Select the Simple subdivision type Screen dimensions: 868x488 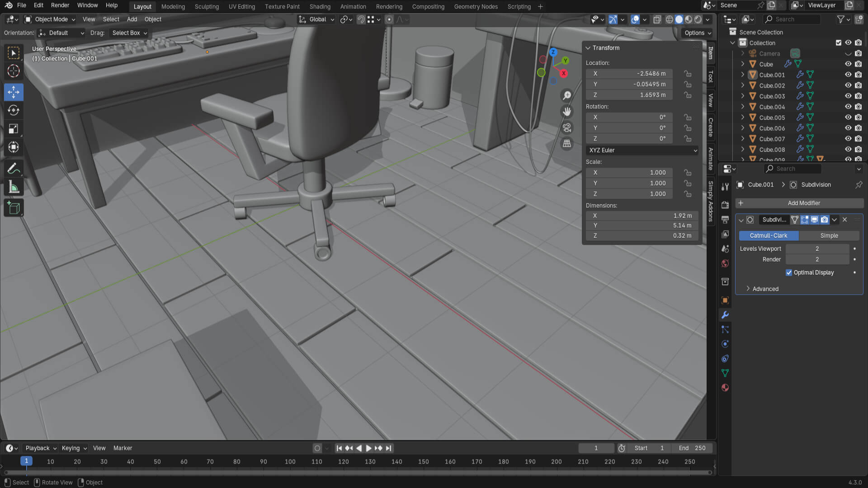[x=829, y=236]
